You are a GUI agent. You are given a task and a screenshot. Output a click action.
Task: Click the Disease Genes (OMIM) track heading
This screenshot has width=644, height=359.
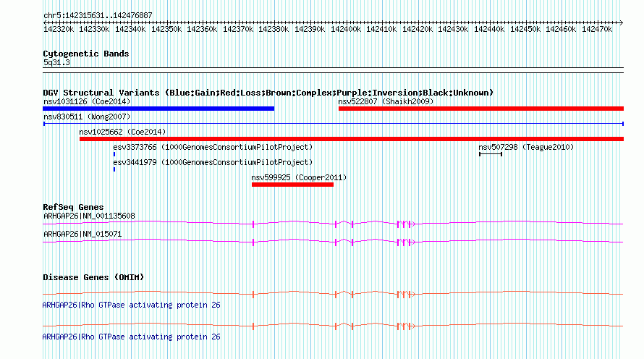pyautogui.click(x=93, y=277)
